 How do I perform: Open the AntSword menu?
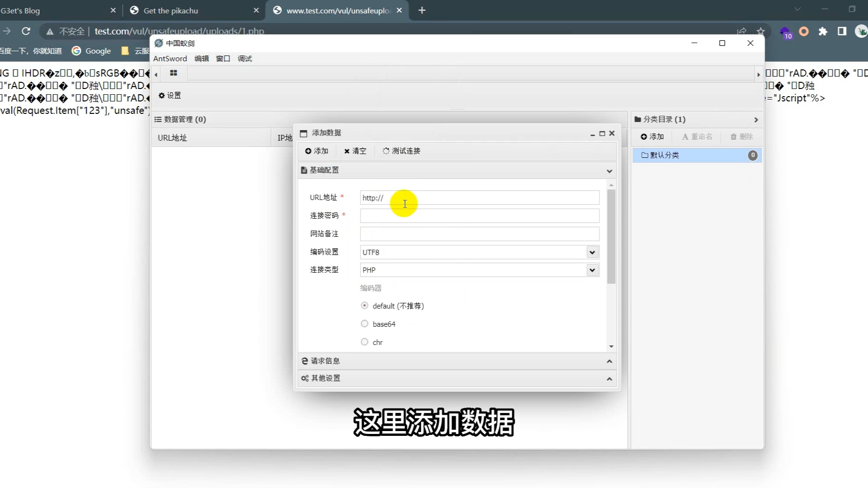click(170, 58)
